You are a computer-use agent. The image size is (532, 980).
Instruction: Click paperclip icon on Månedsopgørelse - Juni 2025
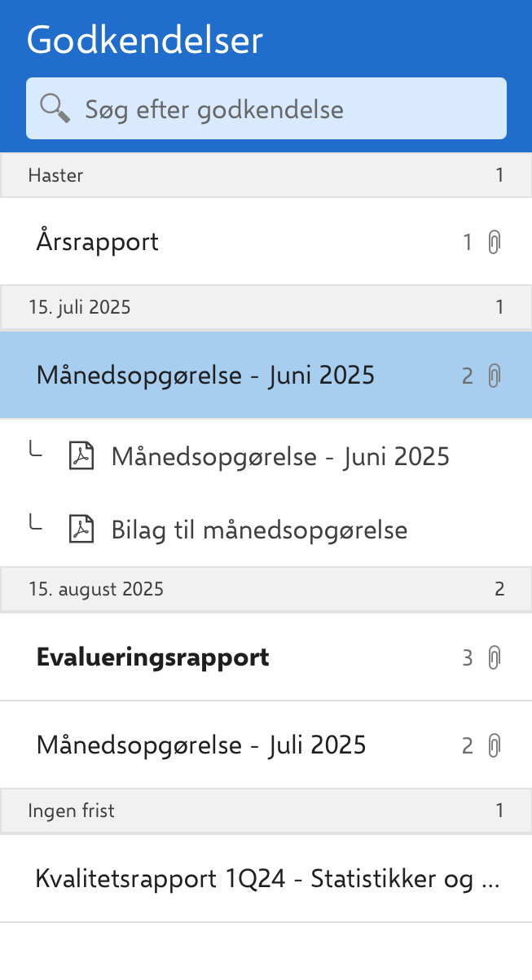[x=494, y=376]
